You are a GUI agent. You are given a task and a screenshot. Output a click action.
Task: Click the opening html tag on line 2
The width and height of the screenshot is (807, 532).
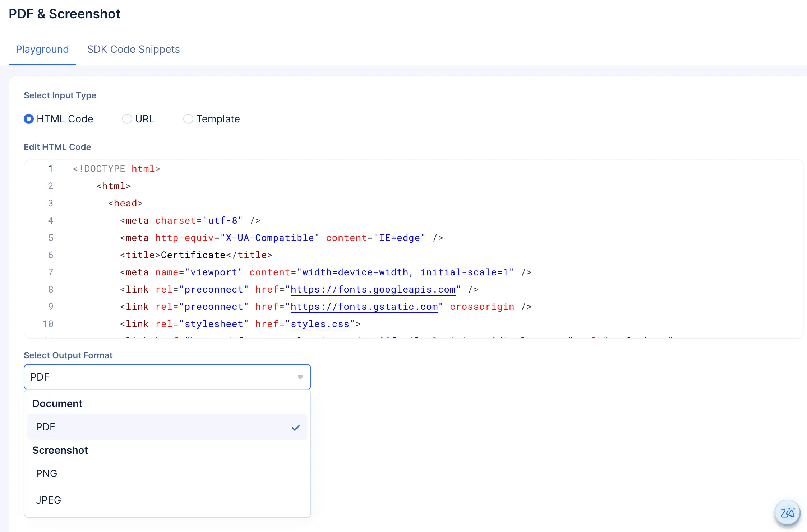pyautogui.click(x=114, y=186)
